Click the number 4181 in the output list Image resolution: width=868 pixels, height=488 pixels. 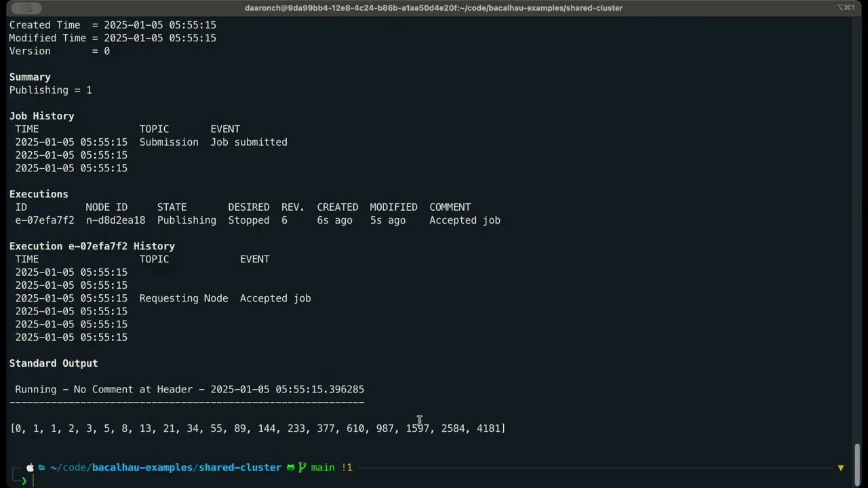[488, 428]
